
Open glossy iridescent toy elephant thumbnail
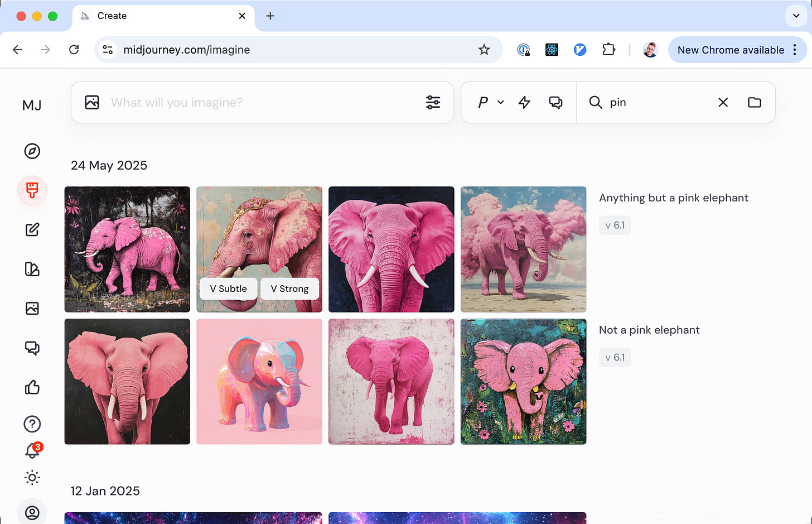259,382
